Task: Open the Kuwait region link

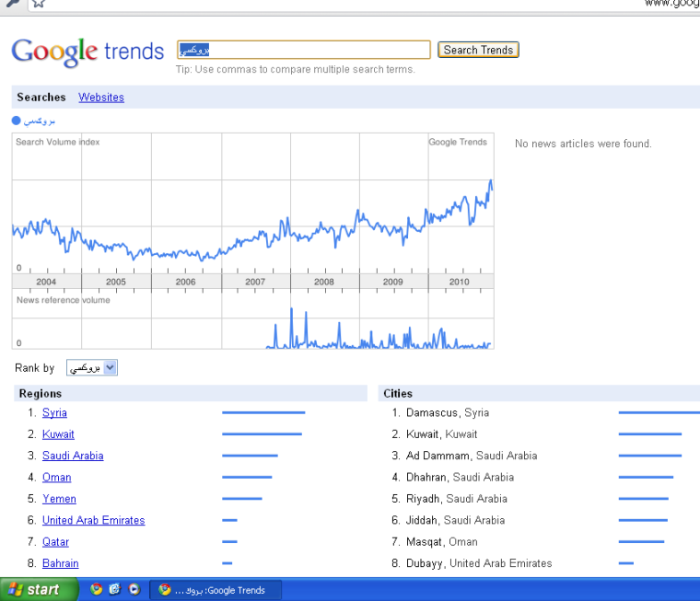Action: 58,434
